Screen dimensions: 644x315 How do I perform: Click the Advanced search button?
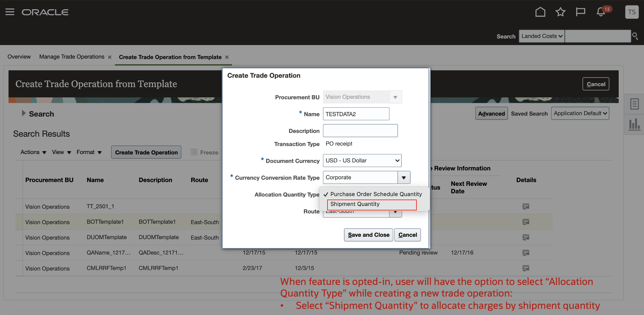tap(491, 113)
